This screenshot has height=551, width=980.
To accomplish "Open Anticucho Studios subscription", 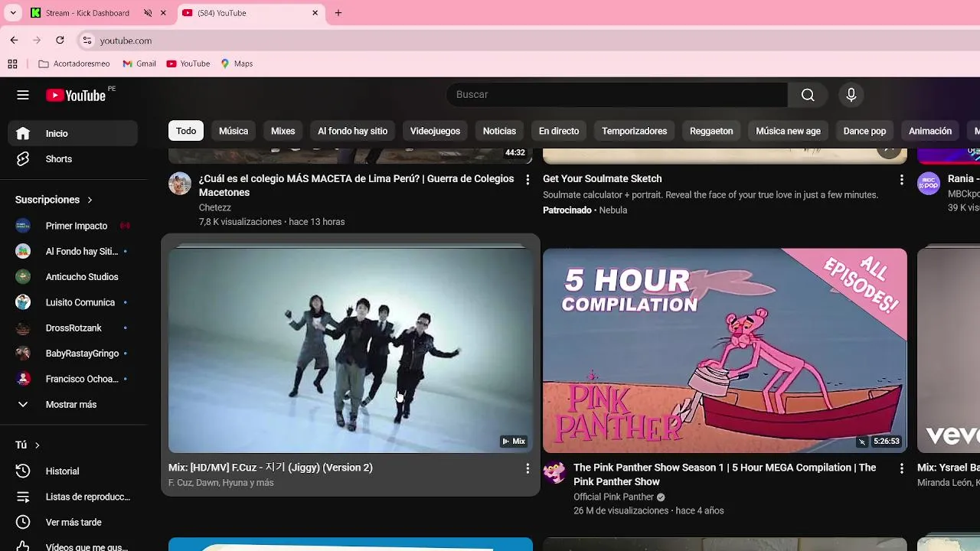I will tap(73, 277).
